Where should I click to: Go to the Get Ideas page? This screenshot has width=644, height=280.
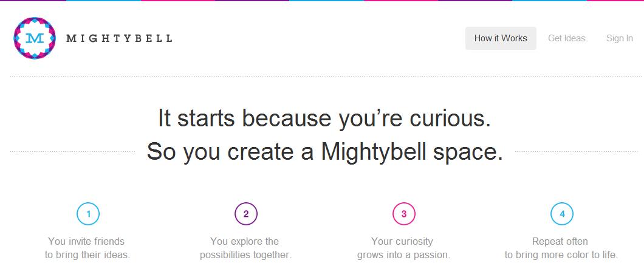click(566, 38)
